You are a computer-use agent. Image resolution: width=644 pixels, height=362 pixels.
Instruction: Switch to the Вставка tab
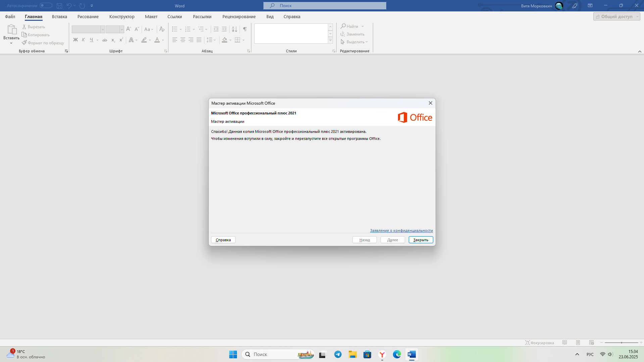pos(59,16)
